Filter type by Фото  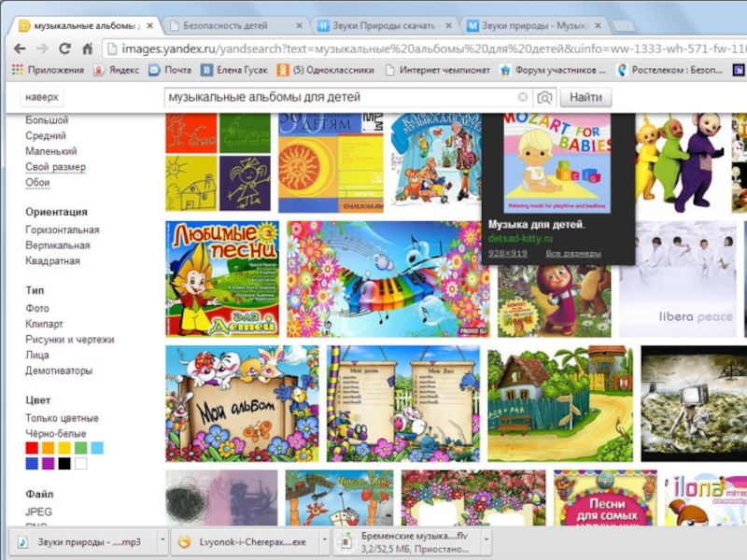point(37,309)
